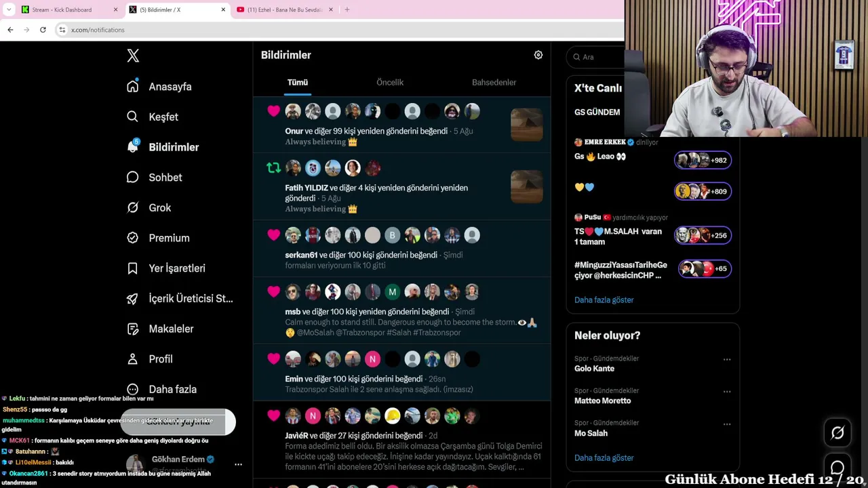Close the Ezhel YouTube browser tab

(x=331, y=9)
